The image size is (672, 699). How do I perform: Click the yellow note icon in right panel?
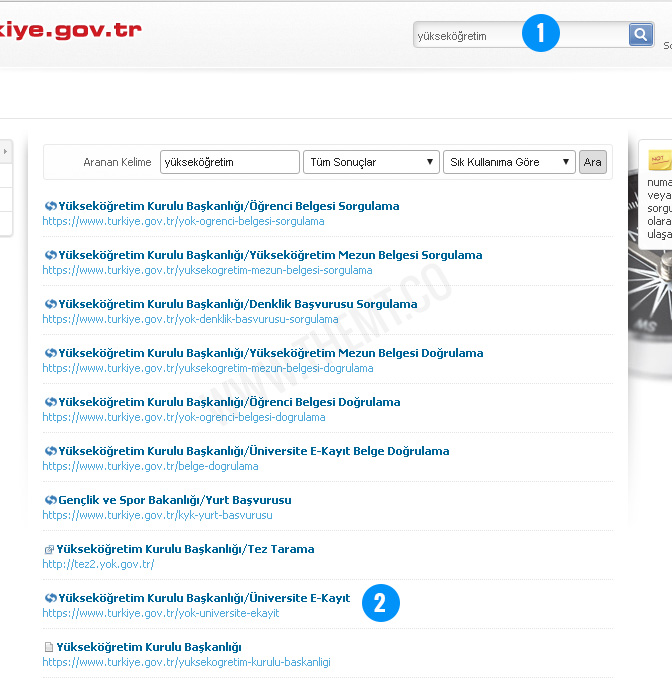pos(659,160)
